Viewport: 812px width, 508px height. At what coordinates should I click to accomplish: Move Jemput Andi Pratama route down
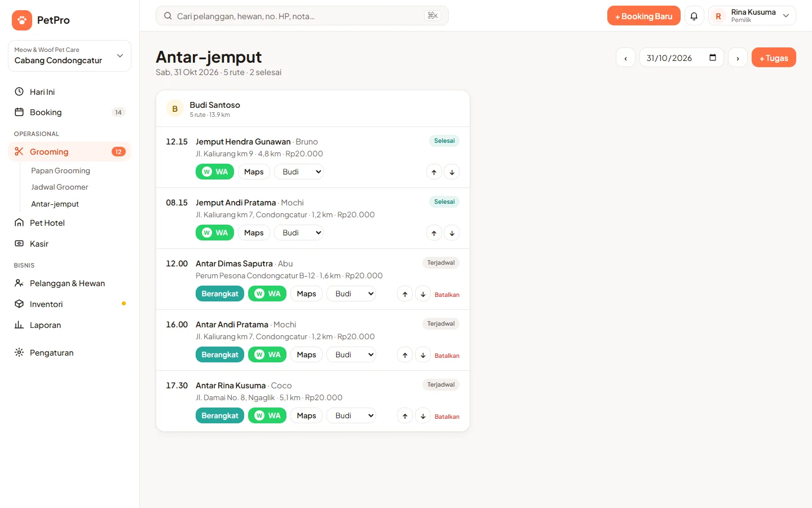click(x=452, y=233)
